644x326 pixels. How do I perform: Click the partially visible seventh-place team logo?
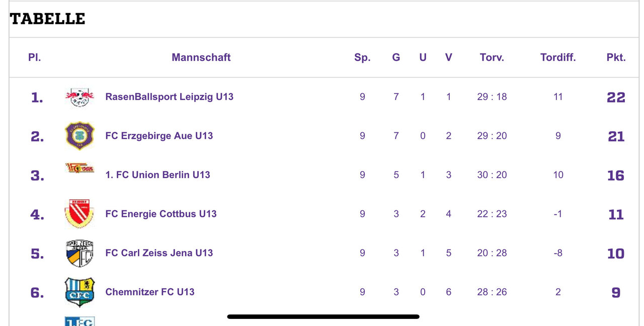pos(79,321)
